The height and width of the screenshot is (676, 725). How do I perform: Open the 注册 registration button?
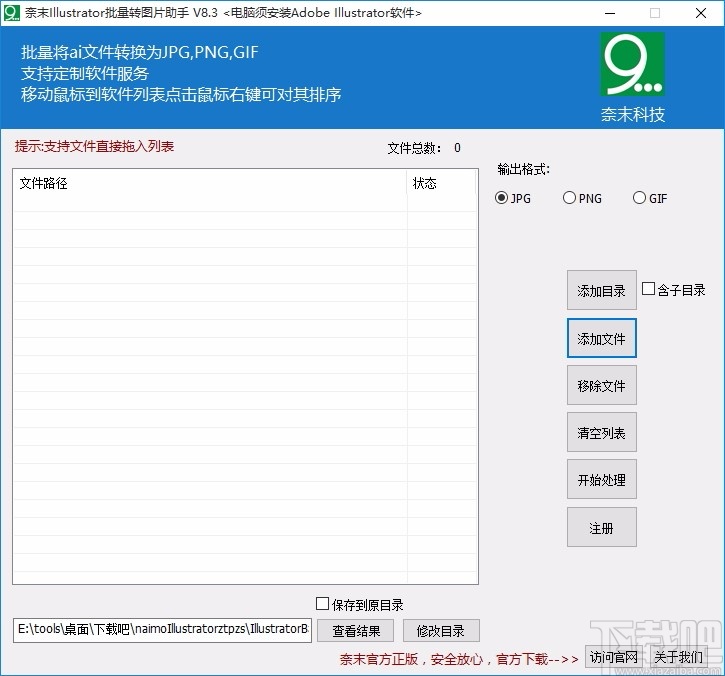[x=602, y=528]
